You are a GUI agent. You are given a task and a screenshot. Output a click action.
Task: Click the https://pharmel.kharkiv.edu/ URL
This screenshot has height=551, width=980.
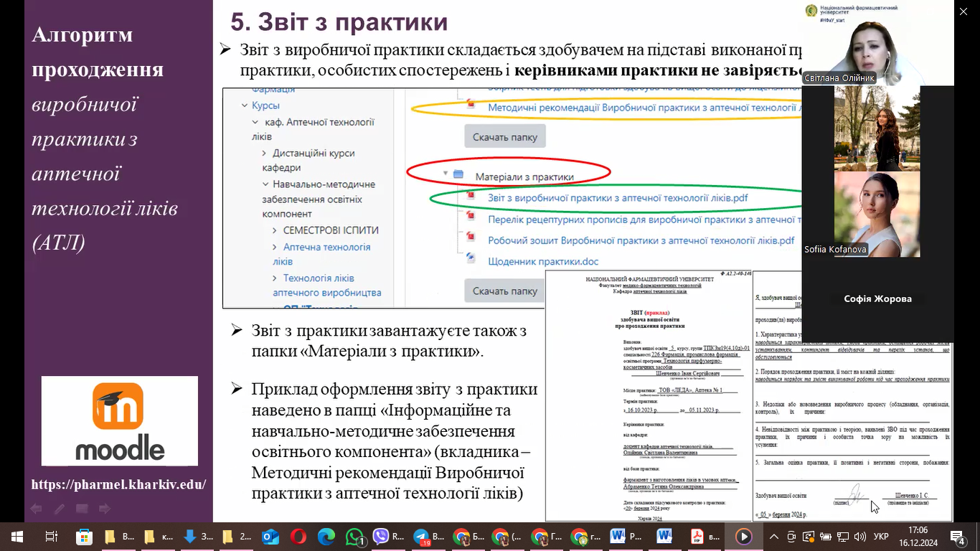118,484
